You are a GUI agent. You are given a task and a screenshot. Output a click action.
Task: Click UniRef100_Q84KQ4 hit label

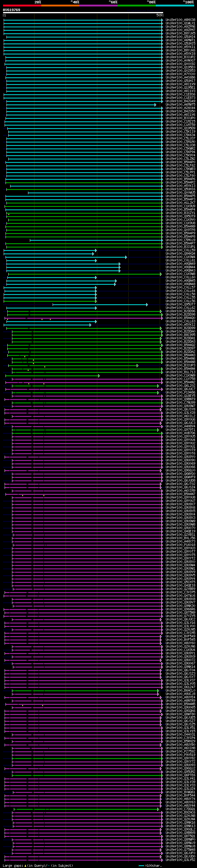pyautogui.click(x=180, y=254)
